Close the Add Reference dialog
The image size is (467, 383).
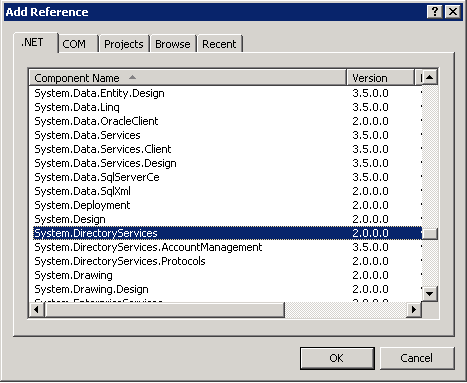pyautogui.click(x=453, y=12)
